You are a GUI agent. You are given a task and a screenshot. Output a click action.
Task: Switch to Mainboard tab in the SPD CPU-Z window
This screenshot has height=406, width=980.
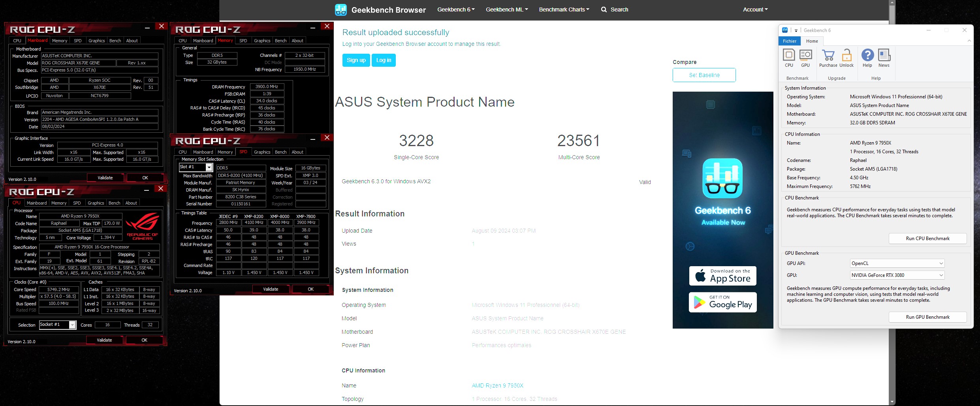pyautogui.click(x=203, y=152)
